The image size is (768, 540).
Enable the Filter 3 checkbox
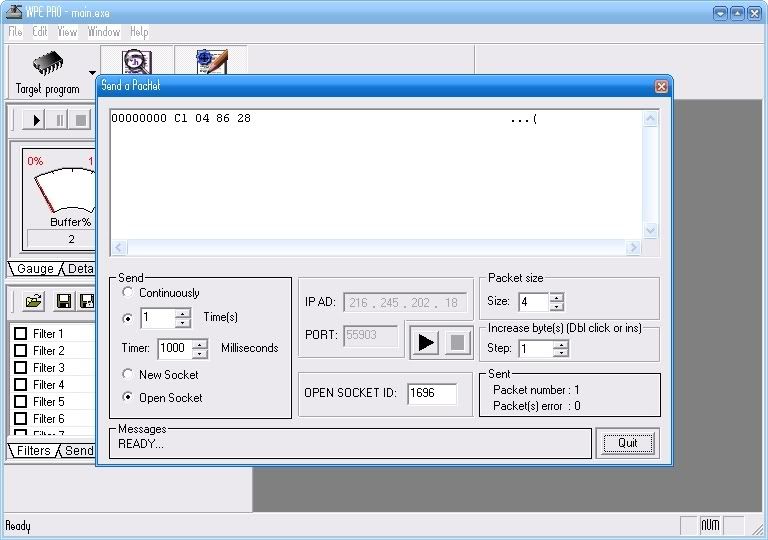pyautogui.click(x=21, y=368)
